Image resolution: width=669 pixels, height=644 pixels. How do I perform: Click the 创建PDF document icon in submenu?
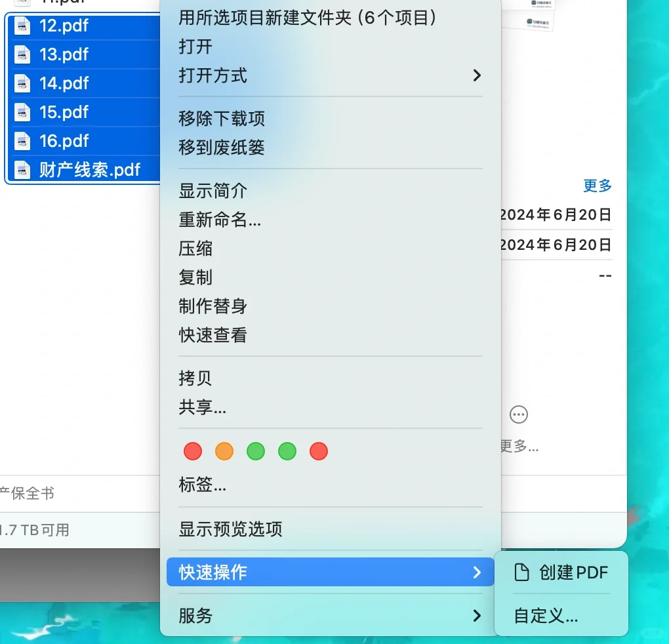(x=523, y=573)
